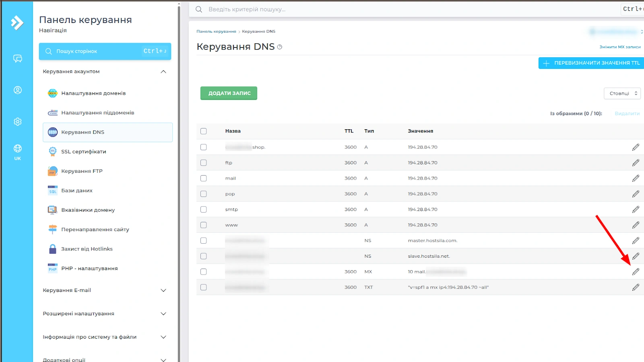This screenshot has width=644, height=362.
Task: Click the SSL сертифікати badge icon
Action: (53, 151)
